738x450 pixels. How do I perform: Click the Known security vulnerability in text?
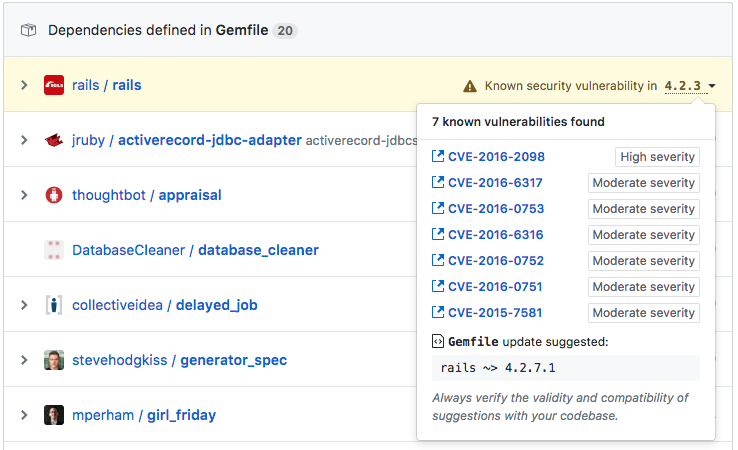[571, 86]
